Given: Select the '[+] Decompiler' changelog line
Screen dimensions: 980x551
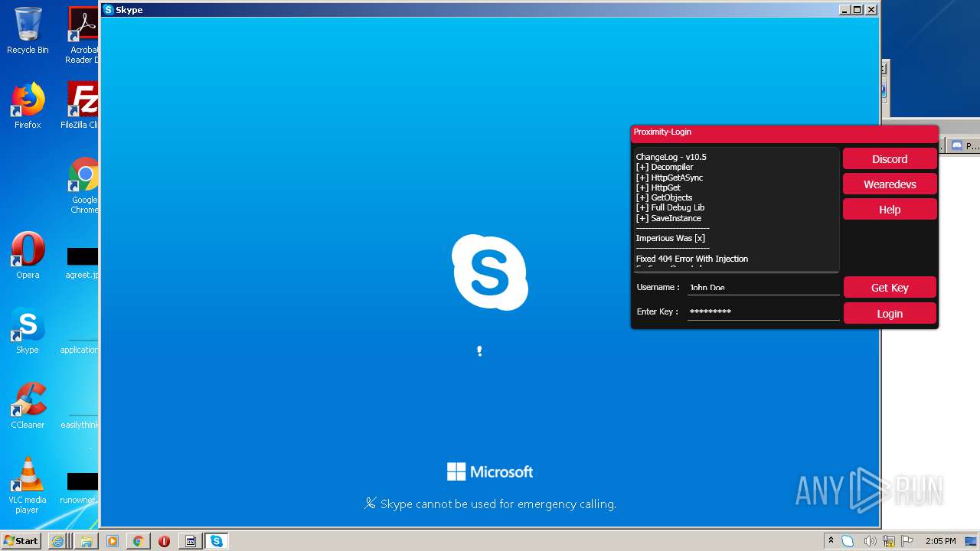Looking at the screenshot, I should coord(665,167).
